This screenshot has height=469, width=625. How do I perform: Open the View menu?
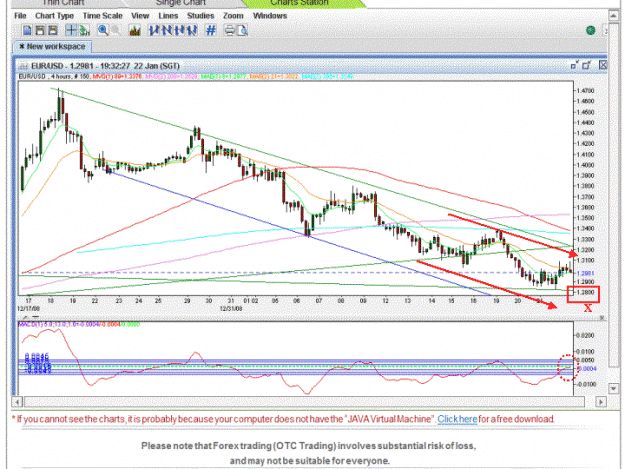click(140, 16)
